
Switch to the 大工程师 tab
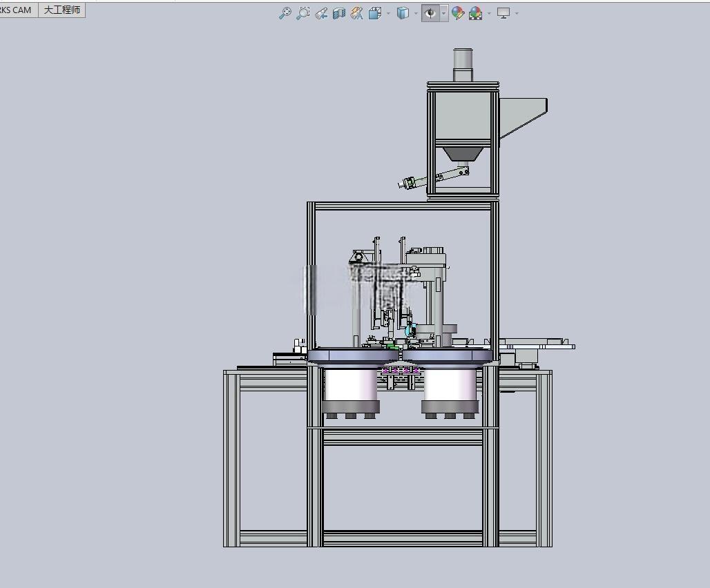62,10
